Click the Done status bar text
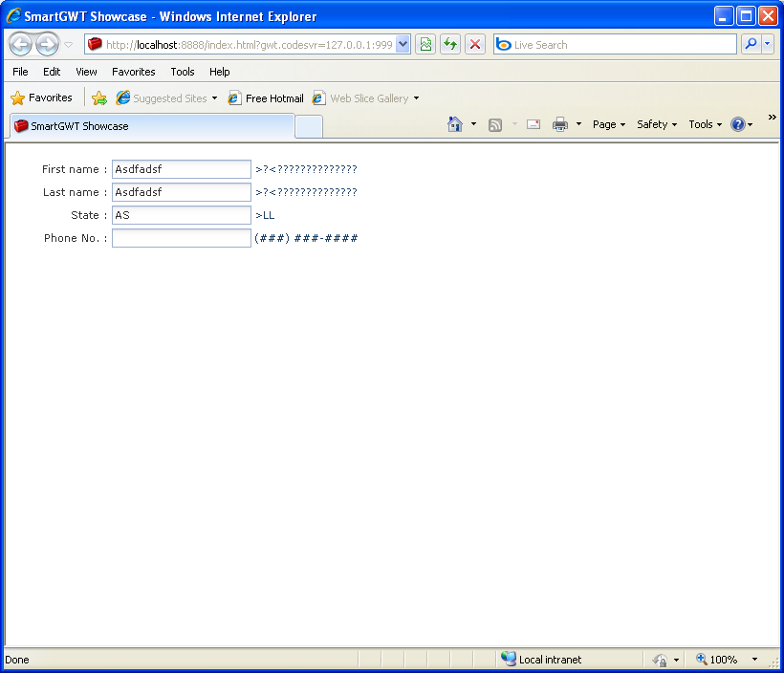784x673 pixels. point(17,660)
